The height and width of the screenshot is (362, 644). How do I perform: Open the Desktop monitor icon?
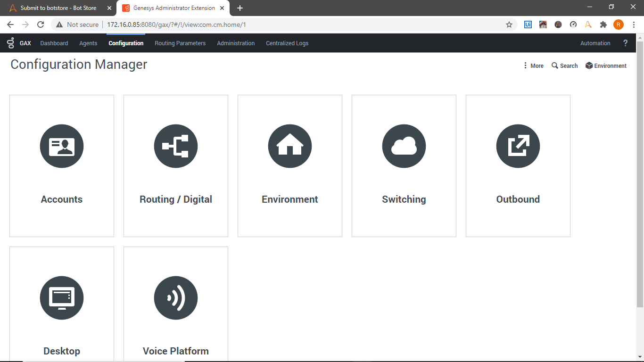click(62, 298)
